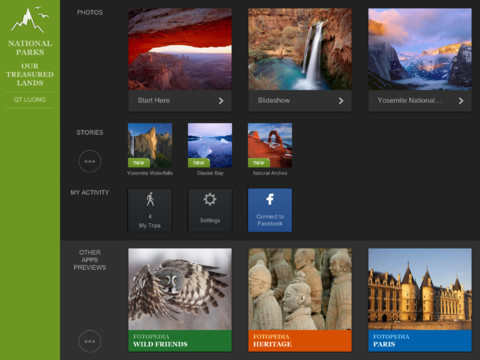Open the Yosemite National label bar
Image resolution: width=480 pixels, height=360 pixels.
(420, 101)
